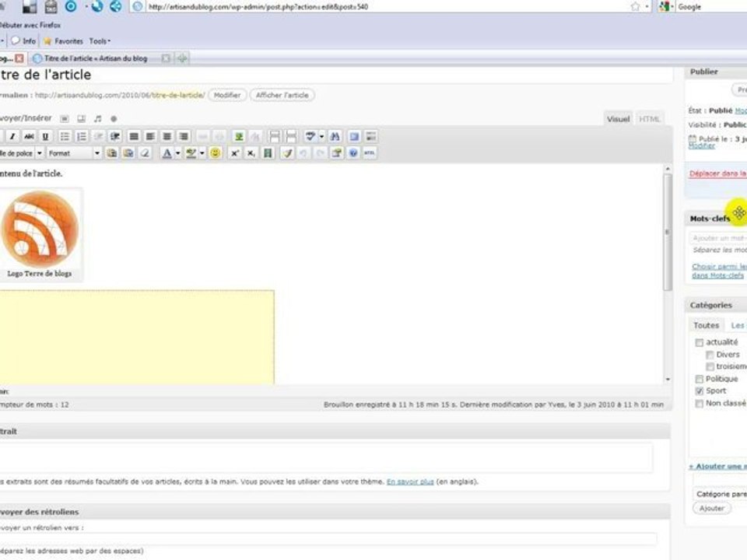This screenshot has height=560, width=747.
Task: Click the HTML source toolbar icon
Action: [x=370, y=153]
